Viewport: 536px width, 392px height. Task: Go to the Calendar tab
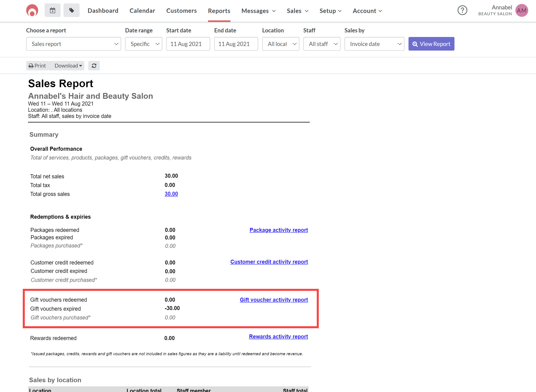coord(142,11)
